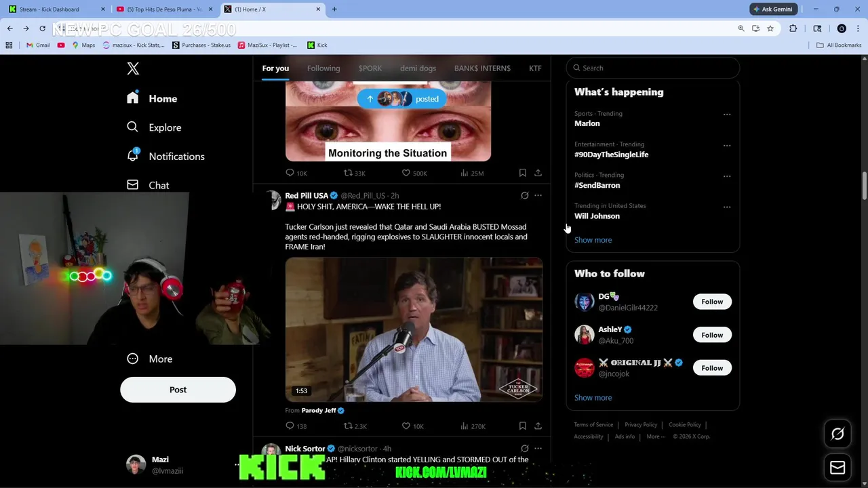The width and height of the screenshot is (868, 488).
Task: Open the Terms of Service link
Action: (x=593, y=425)
